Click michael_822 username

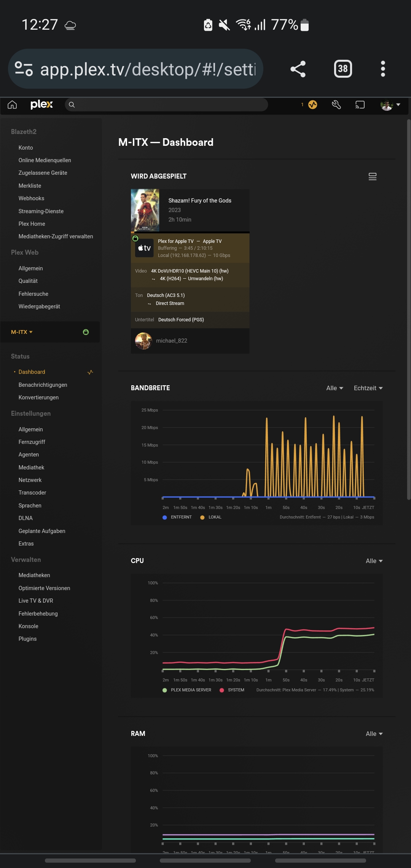point(172,341)
